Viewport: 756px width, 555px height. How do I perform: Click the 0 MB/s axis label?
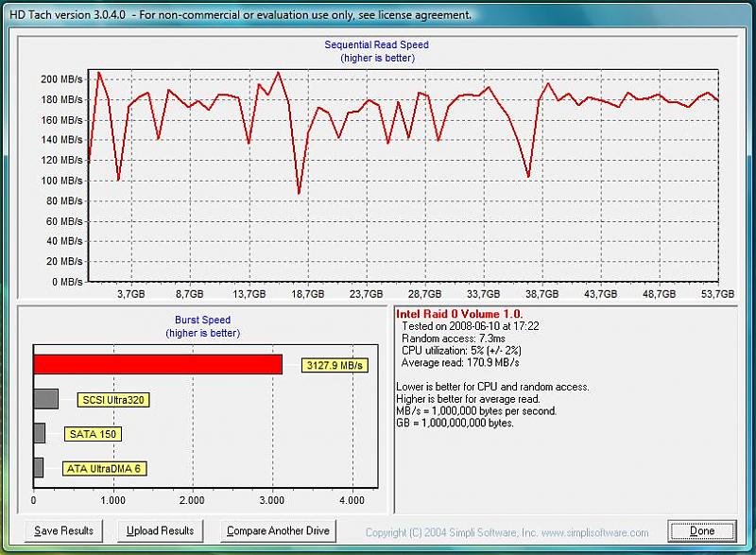coord(67,282)
